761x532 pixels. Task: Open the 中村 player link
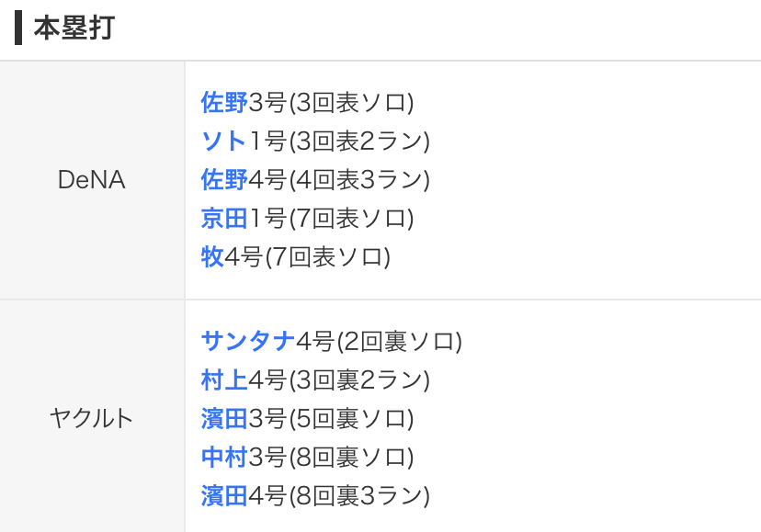coord(224,458)
